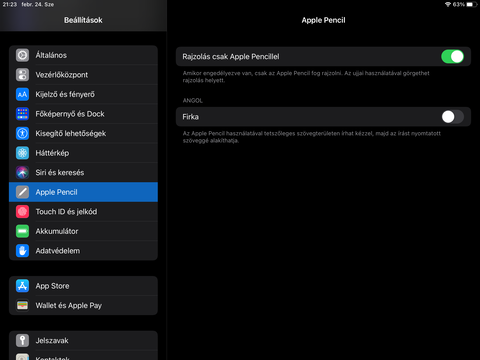Tap the Rajzolás csak Apple Pencillel label

(231, 57)
